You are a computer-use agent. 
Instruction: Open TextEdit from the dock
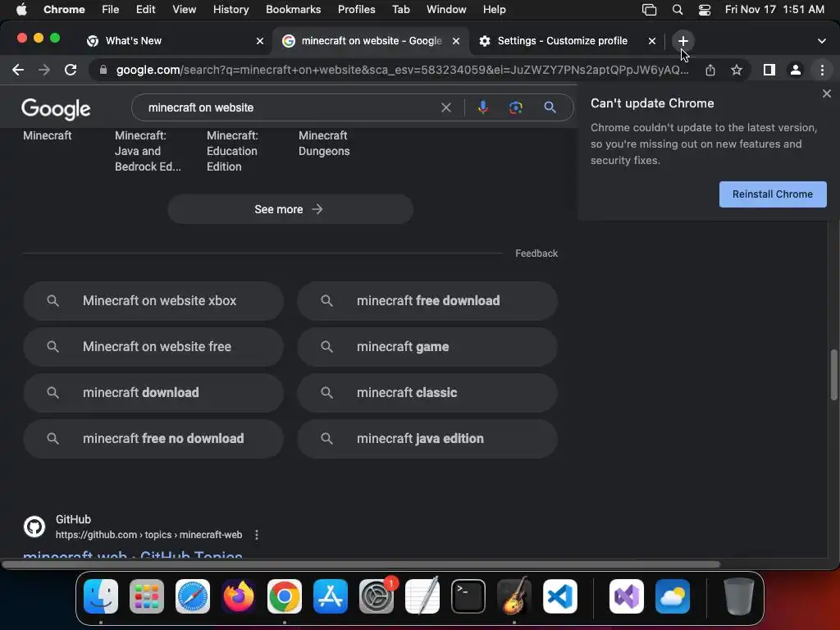tap(422, 596)
